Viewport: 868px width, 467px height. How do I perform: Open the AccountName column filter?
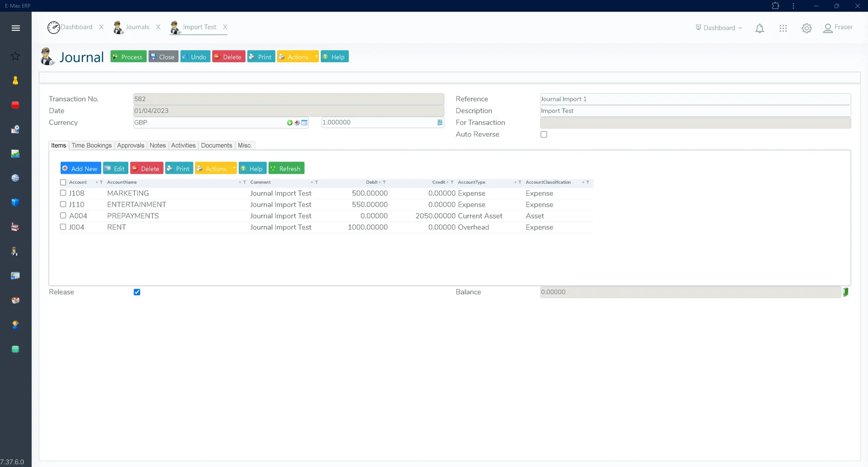pyautogui.click(x=244, y=182)
